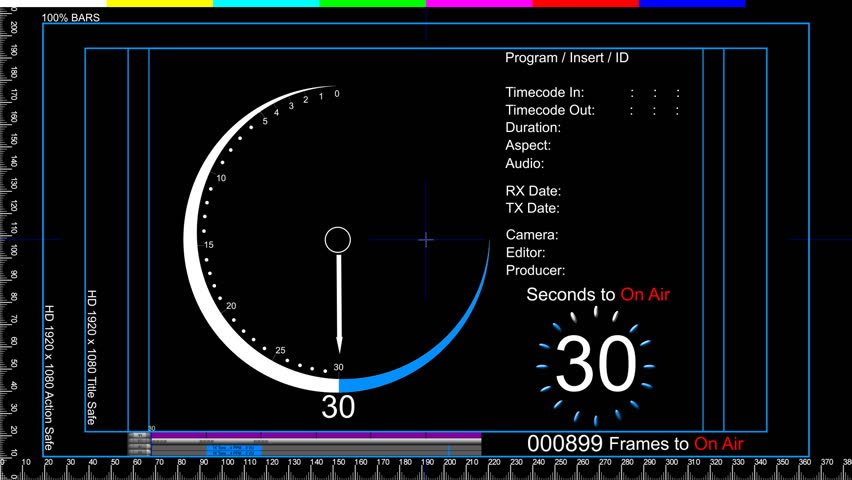The height and width of the screenshot is (480, 852).
Task: Click '100' on the bottom ruler
Action: point(228,462)
